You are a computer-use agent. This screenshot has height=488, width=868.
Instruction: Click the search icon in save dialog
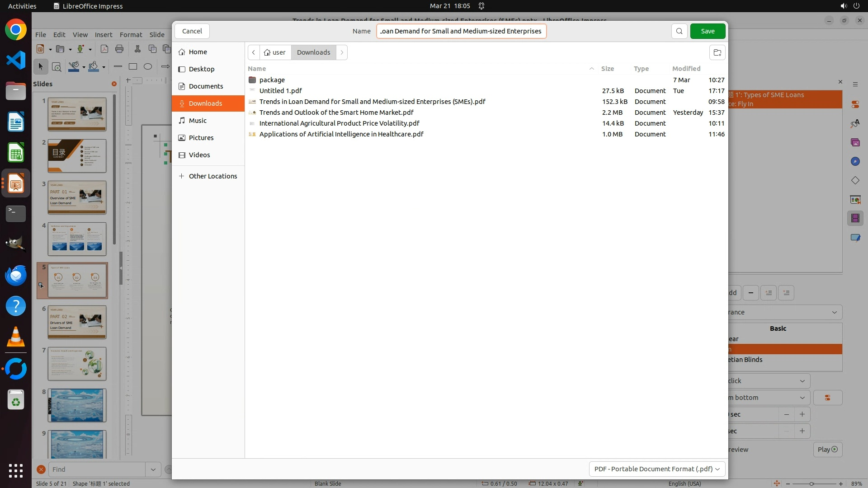coord(679,31)
